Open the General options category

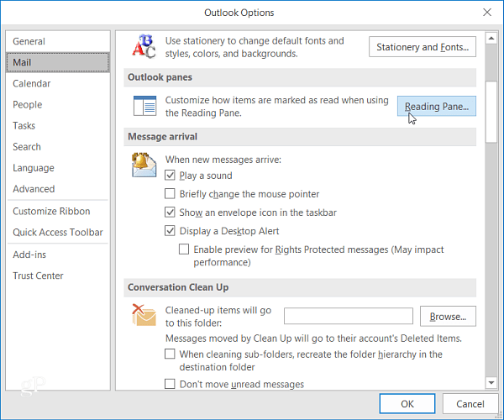58,41
